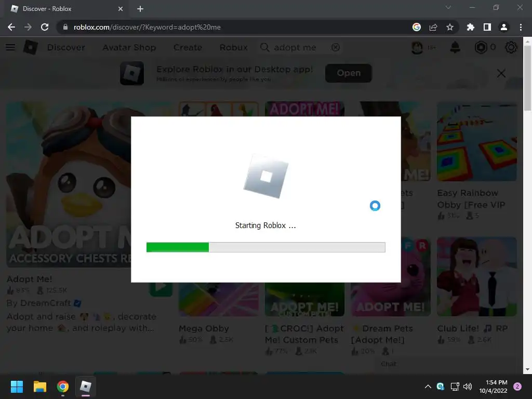This screenshot has width=532, height=399.
Task: Open Adopt Me! game title
Action: pyautogui.click(x=30, y=279)
